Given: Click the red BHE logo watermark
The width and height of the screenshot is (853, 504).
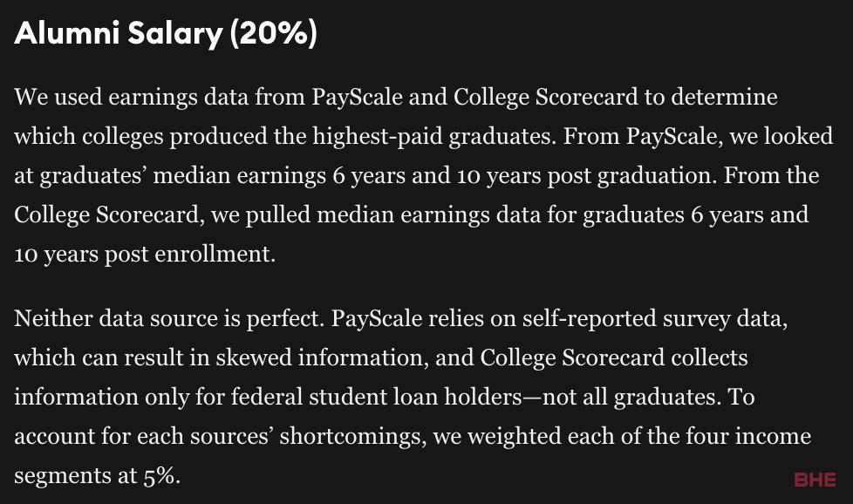Looking at the screenshot, I should tap(815, 480).
